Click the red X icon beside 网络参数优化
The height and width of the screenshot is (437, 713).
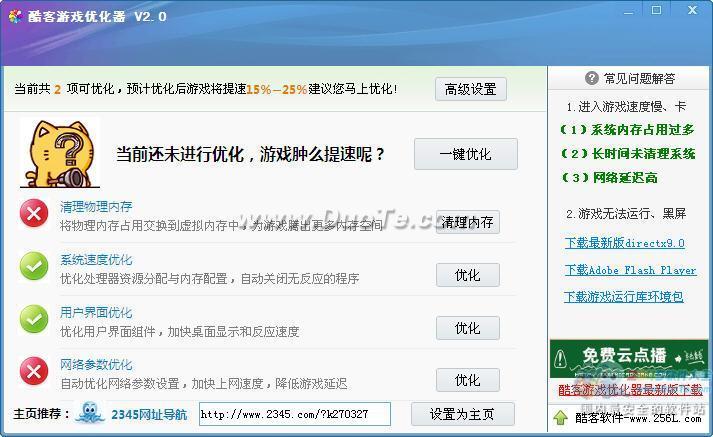point(35,372)
